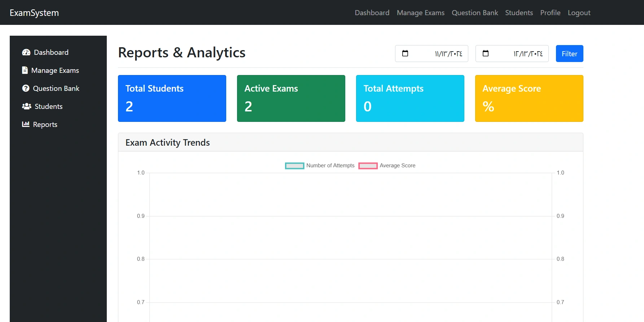
Task: Toggle Average Score legend series
Action: point(387,166)
